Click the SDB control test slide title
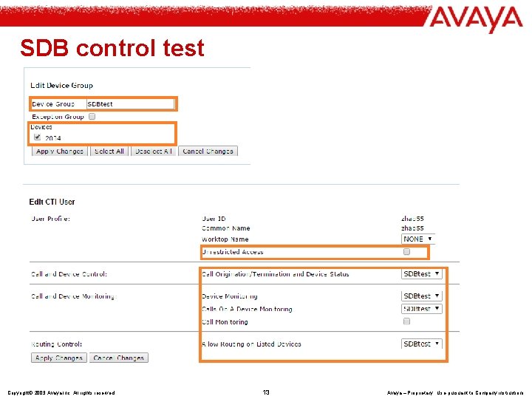 [112, 48]
